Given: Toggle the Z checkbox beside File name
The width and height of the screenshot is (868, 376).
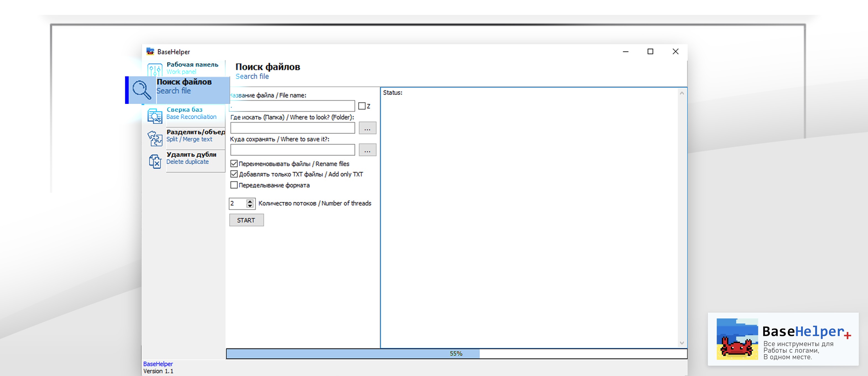Looking at the screenshot, I should point(362,106).
